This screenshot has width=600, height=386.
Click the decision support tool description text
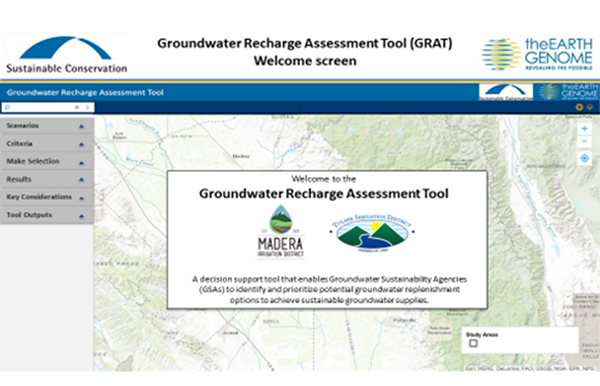coord(329,290)
